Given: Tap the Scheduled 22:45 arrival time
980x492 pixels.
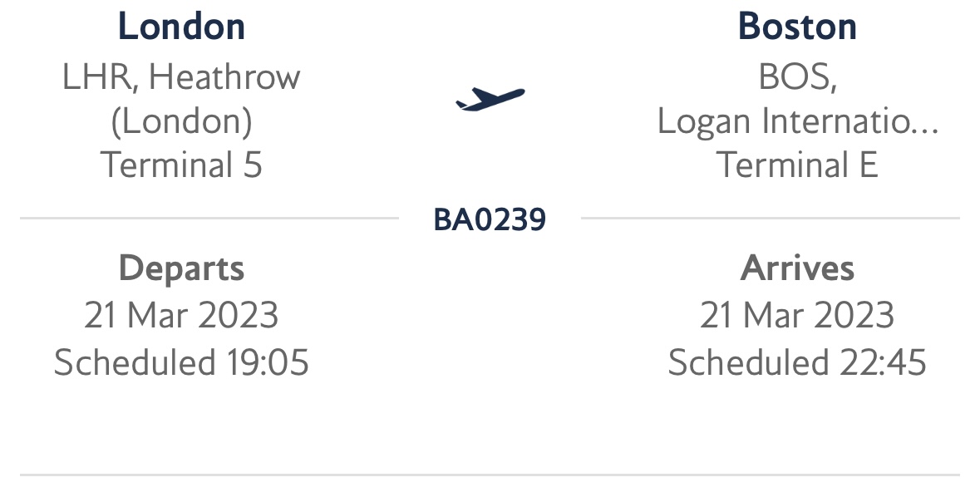Looking at the screenshot, I should coord(797,363).
